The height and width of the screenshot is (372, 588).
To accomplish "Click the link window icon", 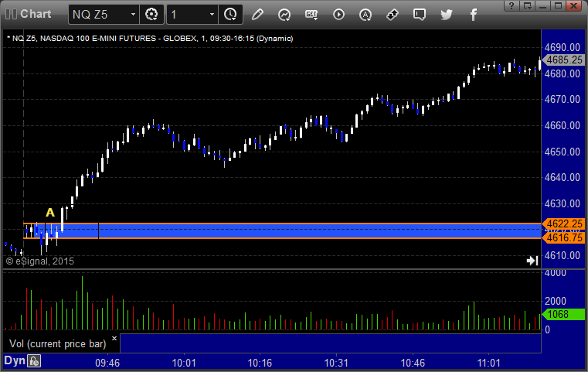I will pyautogui.click(x=393, y=14).
